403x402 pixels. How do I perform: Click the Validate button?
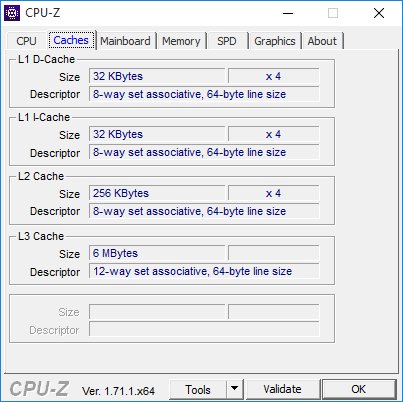282,389
